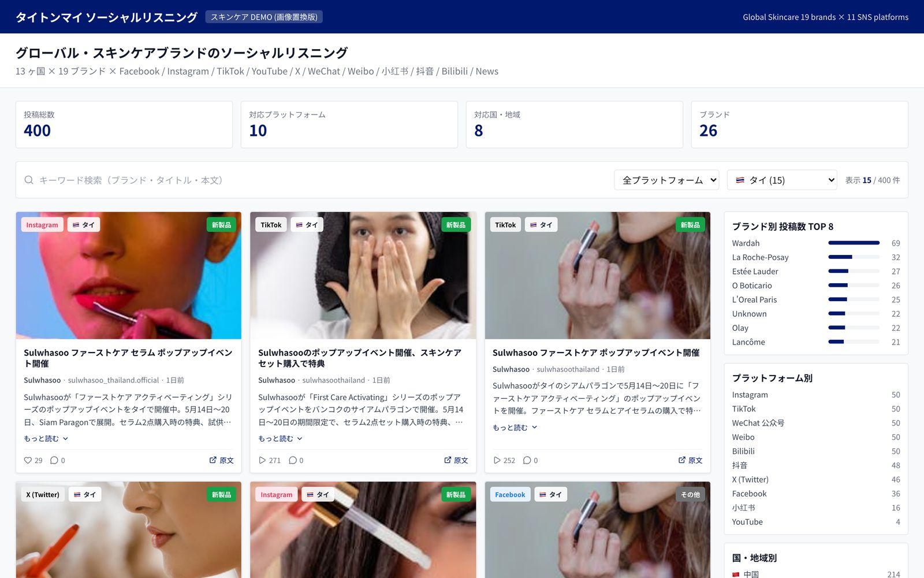Click title Sulwhasoo ファーストケア セラム ポップアップイベント開催

tap(128, 358)
